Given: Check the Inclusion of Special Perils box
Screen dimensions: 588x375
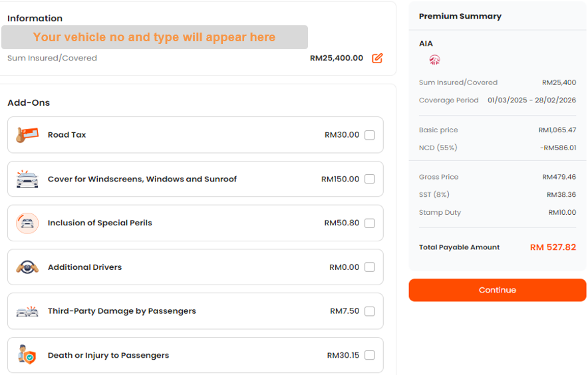Looking at the screenshot, I should tap(370, 223).
